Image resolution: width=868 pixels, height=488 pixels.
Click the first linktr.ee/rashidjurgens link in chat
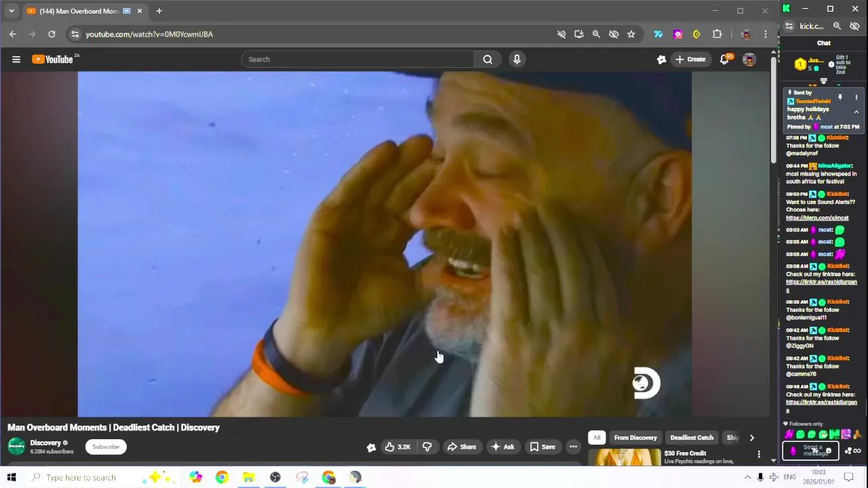point(821,285)
